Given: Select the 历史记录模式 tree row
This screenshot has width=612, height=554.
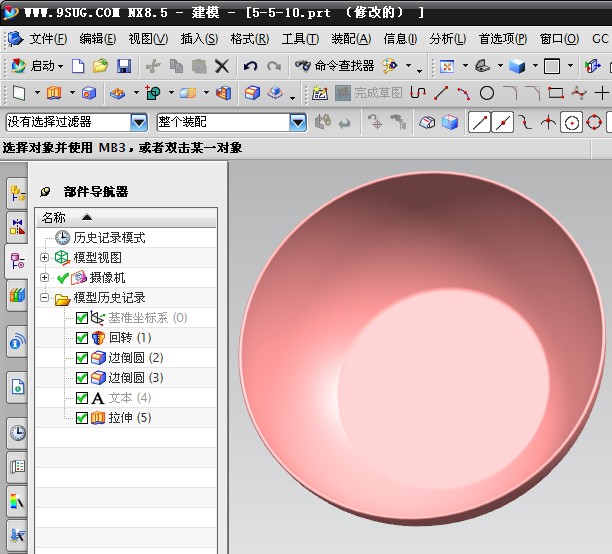Looking at the screenshot, I should 126,238.
